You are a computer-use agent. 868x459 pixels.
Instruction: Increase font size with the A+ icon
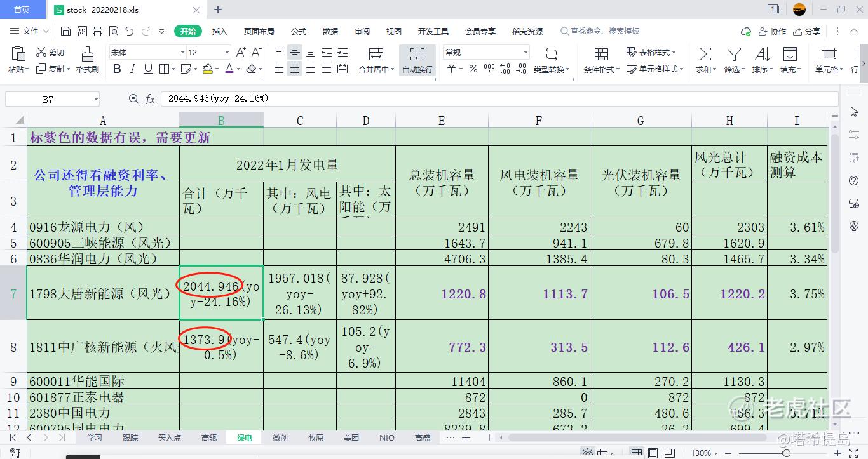coord(241,53)
